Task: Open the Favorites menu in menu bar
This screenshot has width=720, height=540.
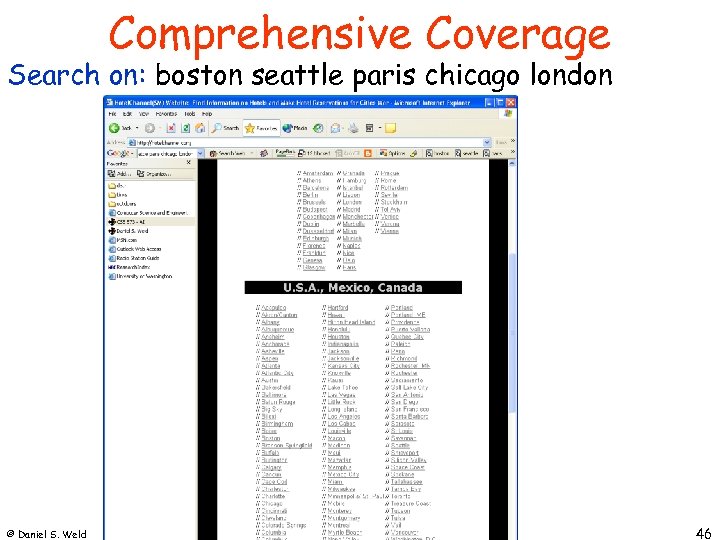Action: tap(166, 113)
